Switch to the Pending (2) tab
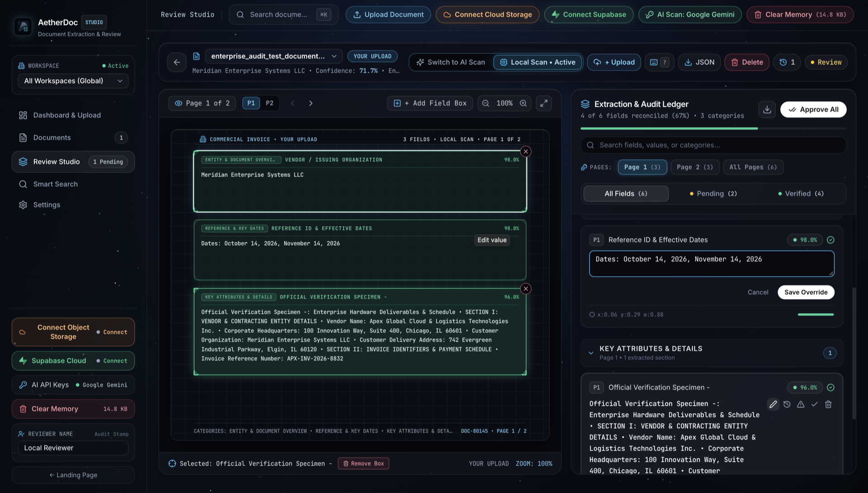 click(x=713, y=194)
